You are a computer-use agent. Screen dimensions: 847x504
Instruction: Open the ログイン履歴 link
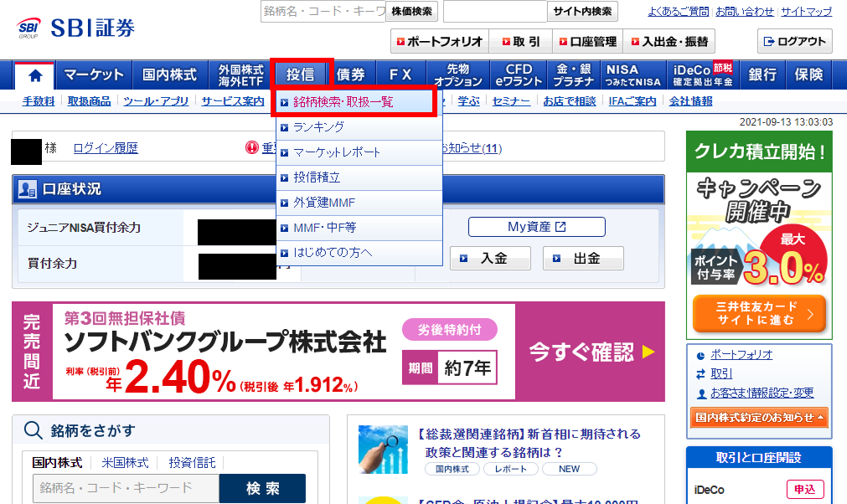pos(106,148)
